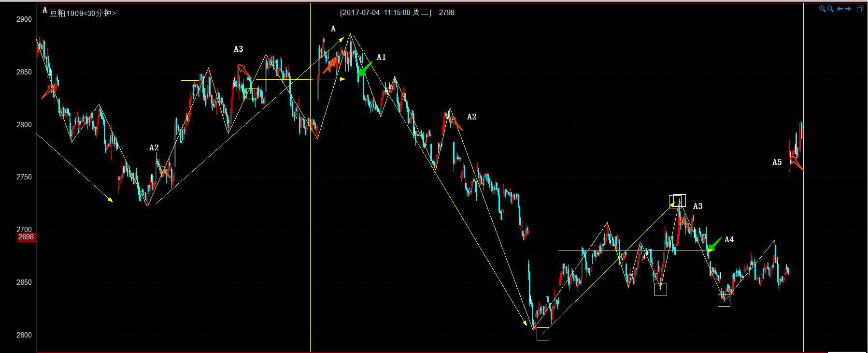The image size is (868, 353).
Task: Shift the chart left with the arrow
Action: point(840,9)
